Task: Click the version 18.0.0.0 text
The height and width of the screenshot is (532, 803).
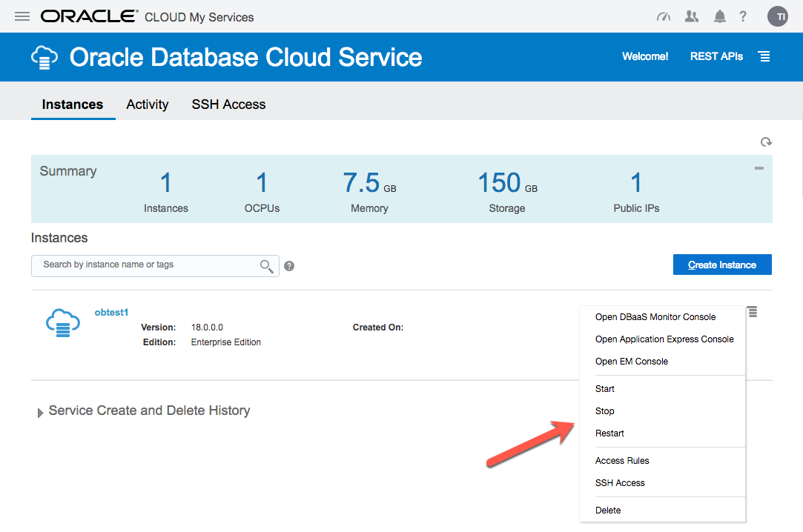Action: [207, 327]
